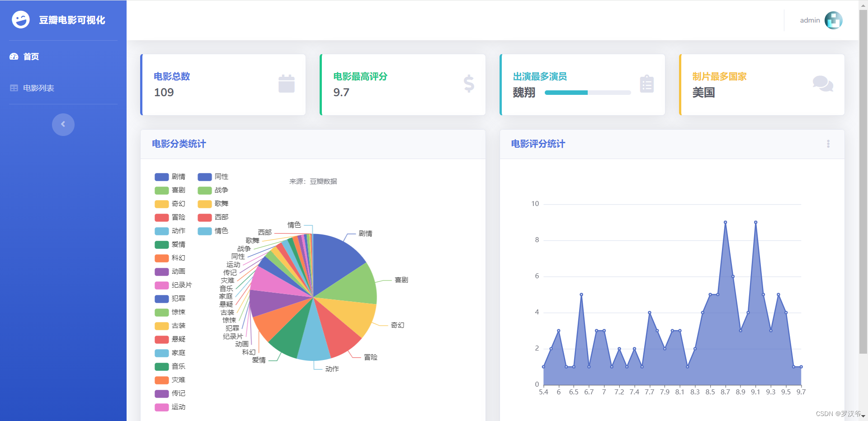868x421 pixels.
Task: Click the dashboard icon beside 首页
Action: coord(14,56)
